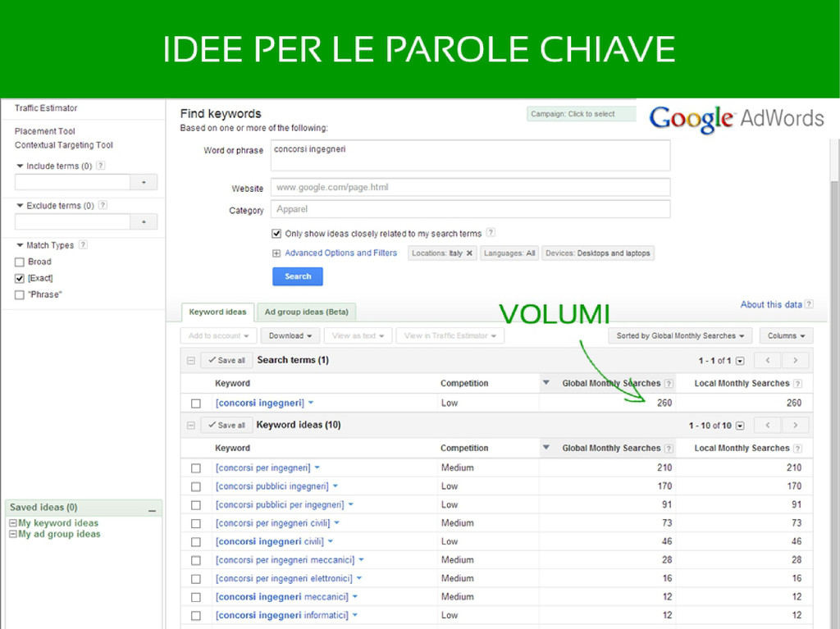This screenshot has height=629, width=840.
Task: Click help icon on Keyword ideas Local Monthly Searches
Action: coord(797,449)
